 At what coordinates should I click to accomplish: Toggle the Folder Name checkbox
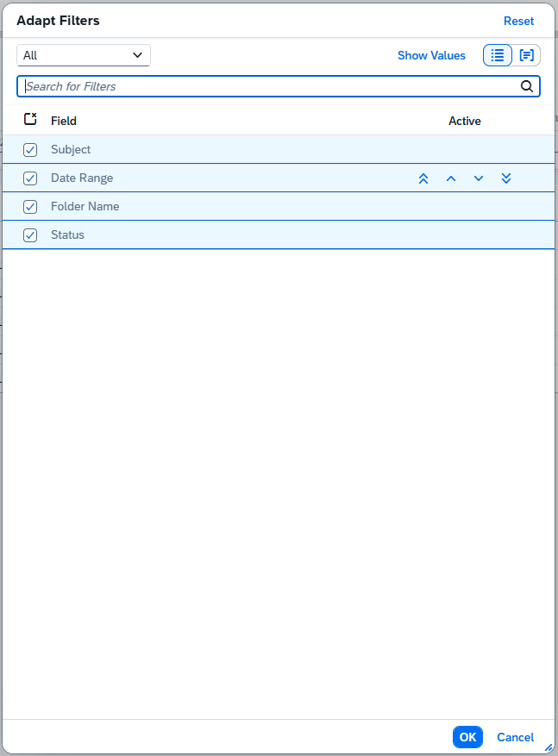tap(30, 207)
